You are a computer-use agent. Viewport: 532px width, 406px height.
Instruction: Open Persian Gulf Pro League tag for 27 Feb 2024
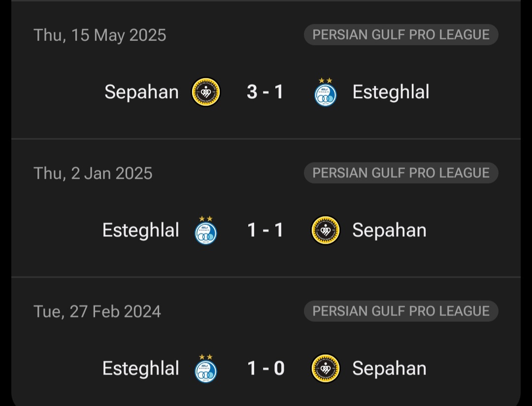click(x=401, y=312)
